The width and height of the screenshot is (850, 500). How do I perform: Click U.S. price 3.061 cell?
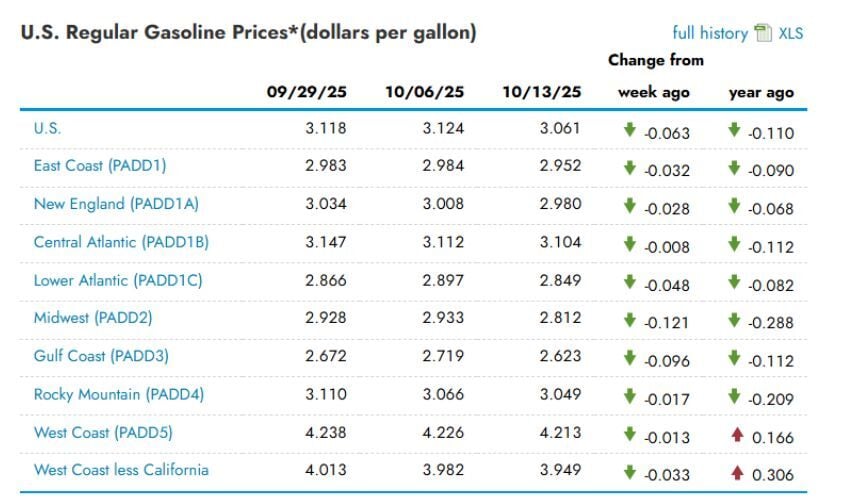point(560,129)
